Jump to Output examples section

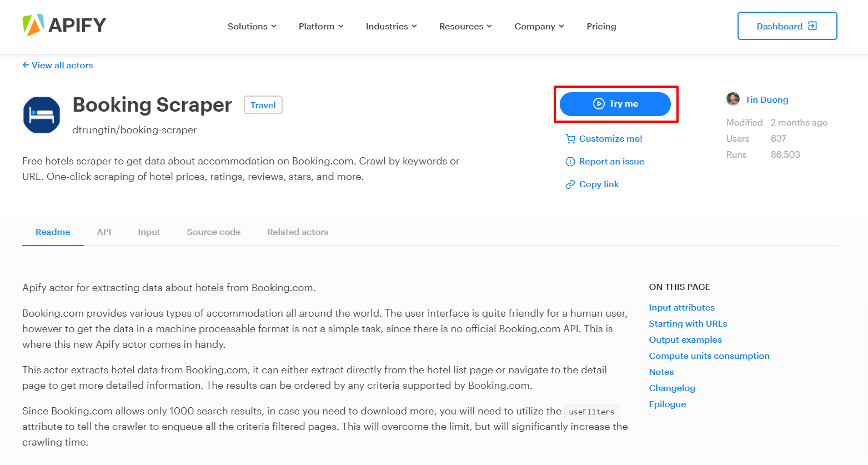685,340
